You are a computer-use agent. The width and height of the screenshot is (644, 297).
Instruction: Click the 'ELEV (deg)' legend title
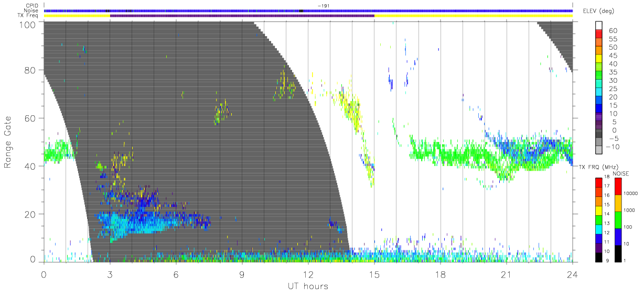598,11
